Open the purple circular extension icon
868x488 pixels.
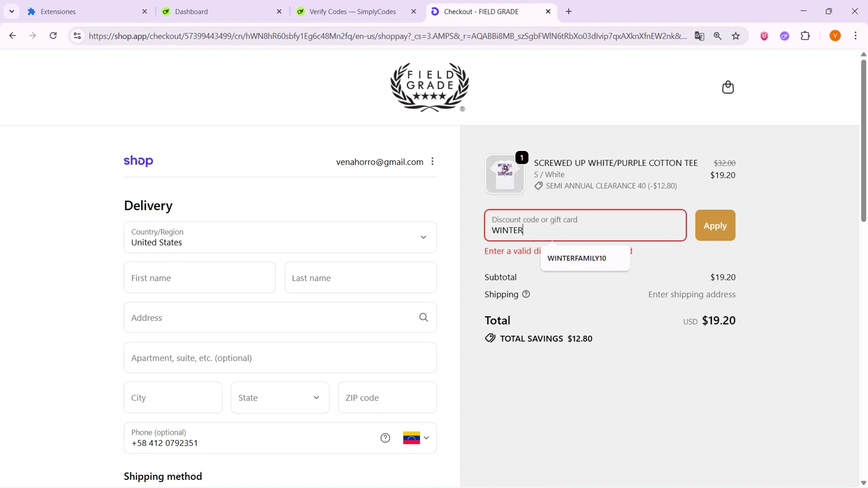(x=785, y=36)
